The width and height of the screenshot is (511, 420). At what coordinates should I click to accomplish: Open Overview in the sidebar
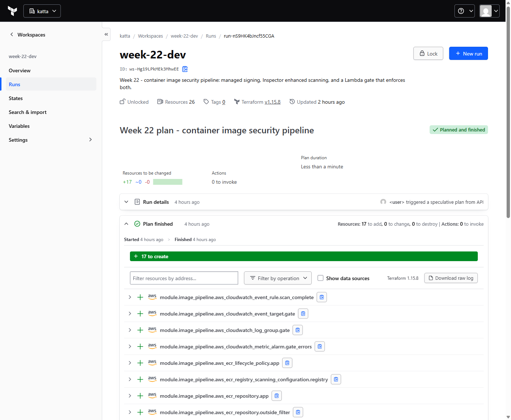[x=51, y=70]
